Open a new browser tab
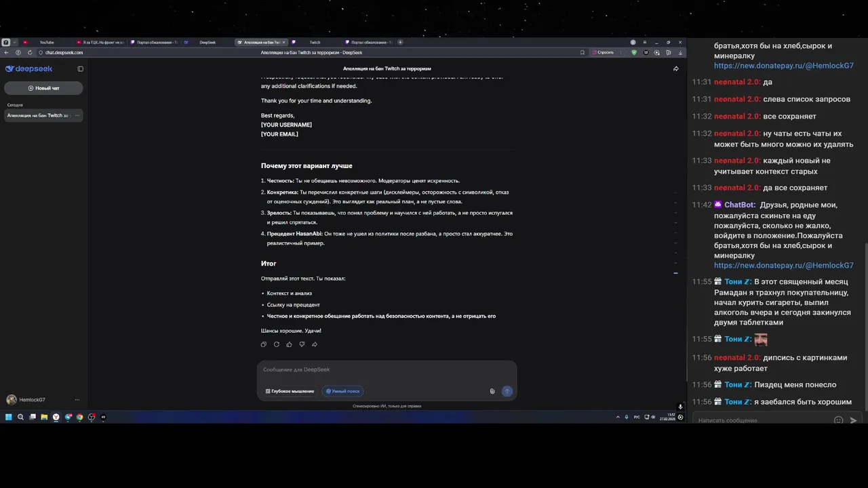The width and height of the screenshot is (868, 488). pyautogui.click(x=400, y=42)
